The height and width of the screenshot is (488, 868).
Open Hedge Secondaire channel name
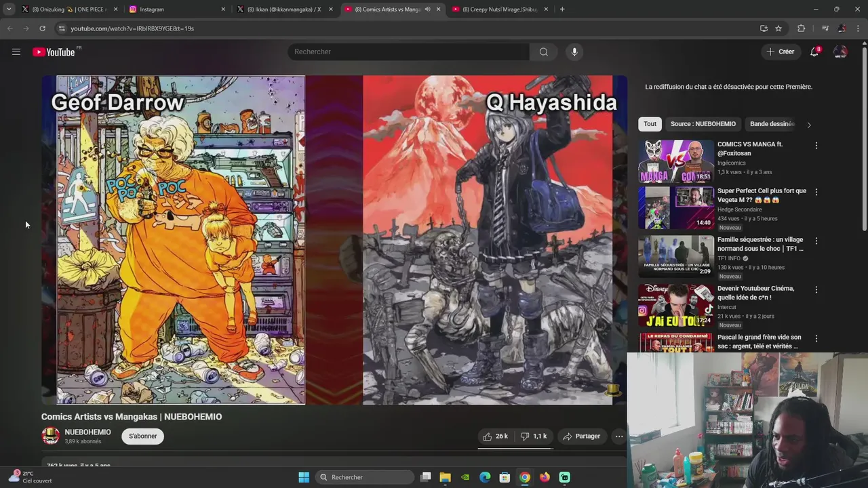pos(739,209)
